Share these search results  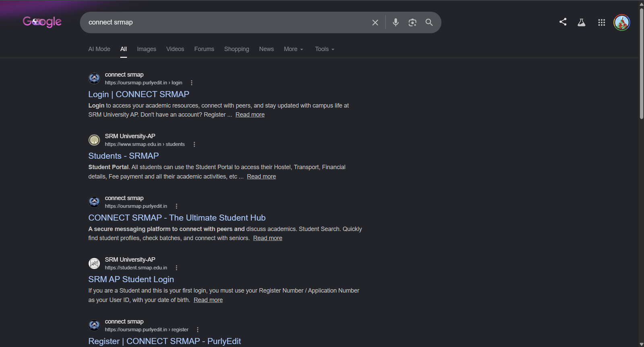563,22
